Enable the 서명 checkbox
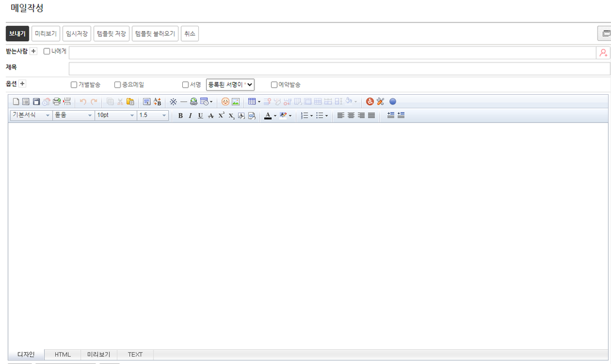This screenshot has height=364, width=611. pos(185,84)
